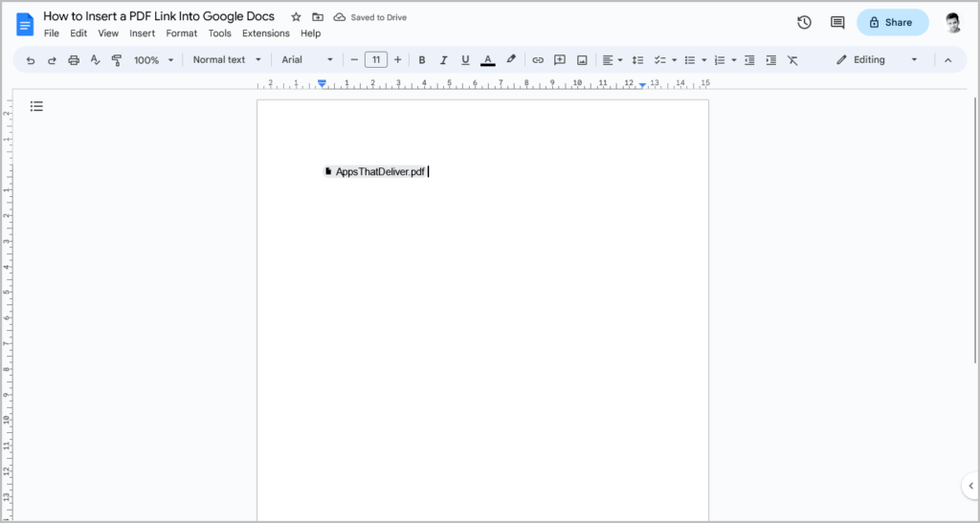The height and width of the screenshot is (523, 980).
Task: Click the Increase indent icon
Action: [x=771, y=60]
